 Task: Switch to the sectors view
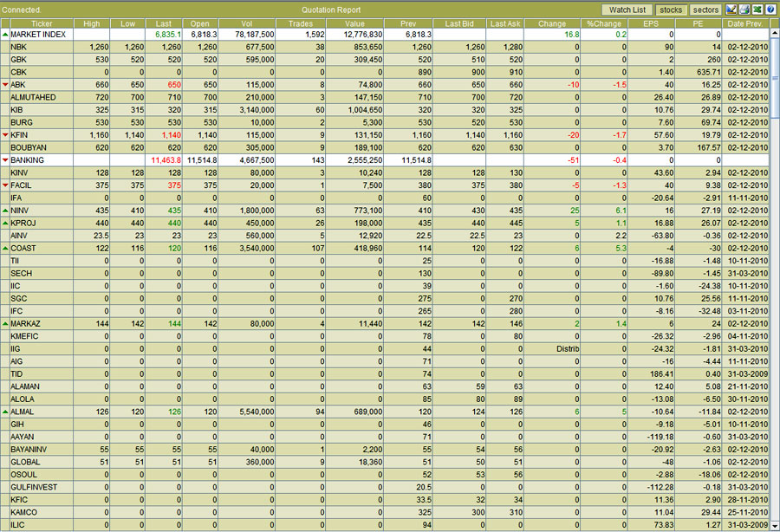(705, 10)
